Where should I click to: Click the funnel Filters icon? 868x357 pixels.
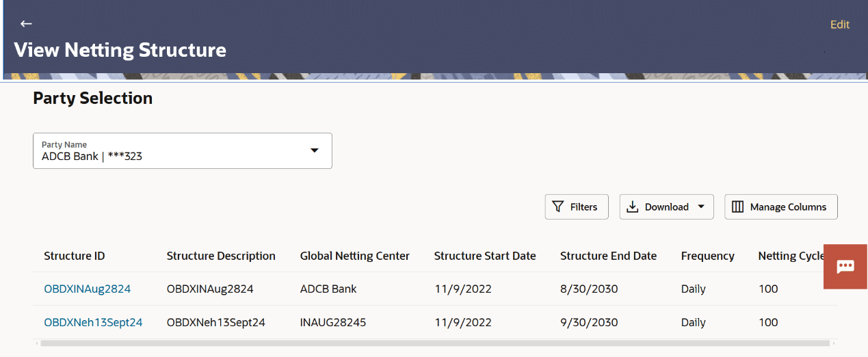click(558, 207)
